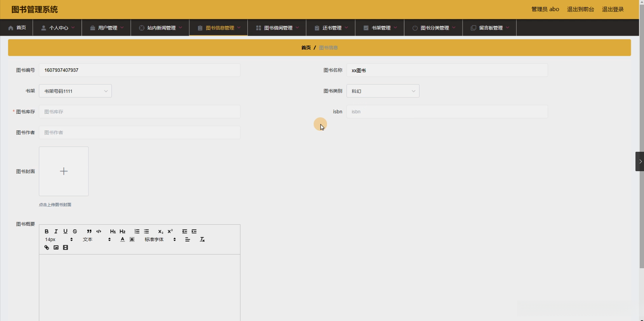Image resolution: width=644 pixels, height=321 pixels.
Task: Open the 文本 heading style dropdown
Action: point(97,239)
